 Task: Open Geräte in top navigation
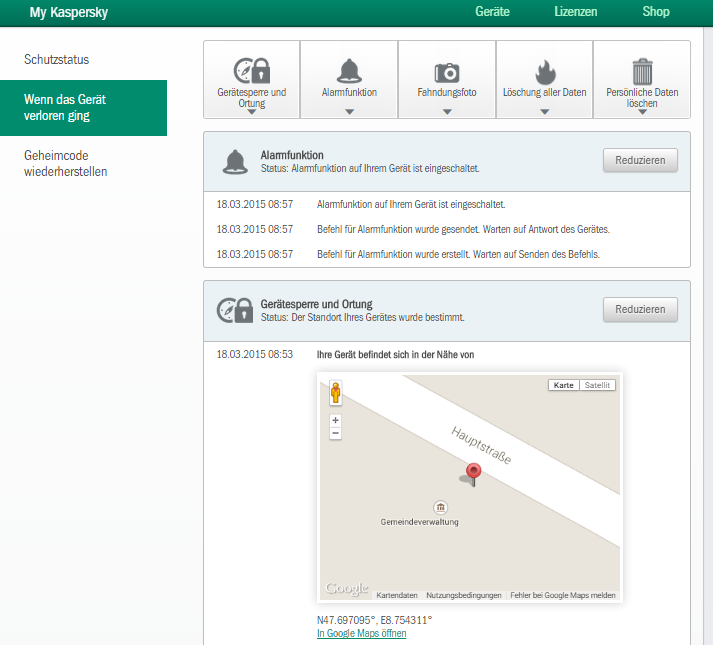492,11
